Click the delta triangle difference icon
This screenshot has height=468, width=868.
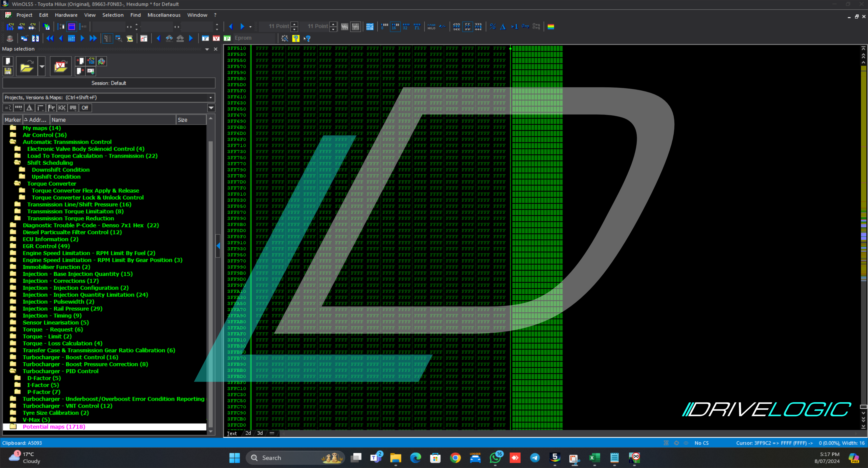(503, 27)
